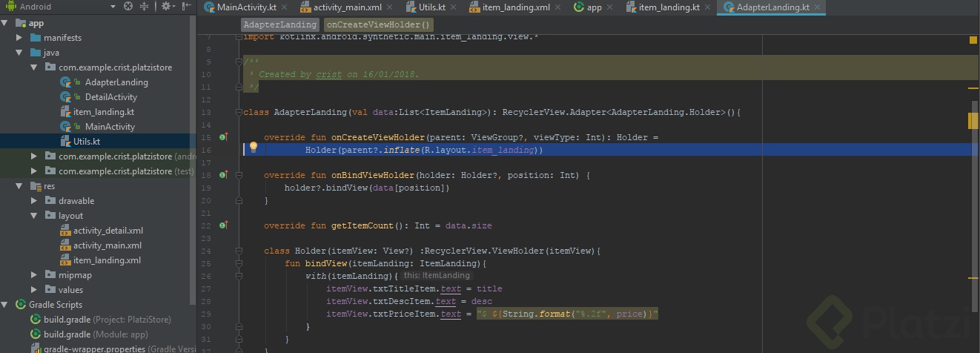Close the app editor tab
This screenshot has height=353, width=980.
[x=609, y=7]
